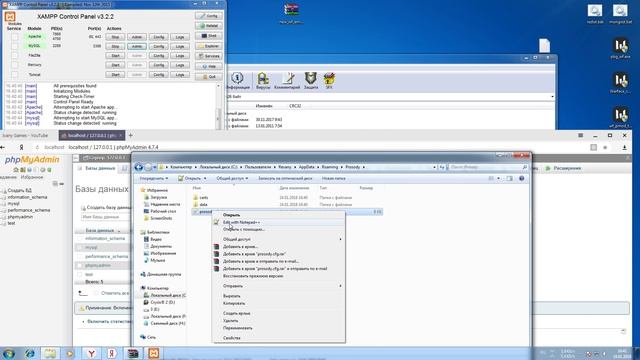This screenshot has height=360, width=640.
Task: Select Локальный диск (C:) in Explorer sidebar
Action: [x=165, y=295]
